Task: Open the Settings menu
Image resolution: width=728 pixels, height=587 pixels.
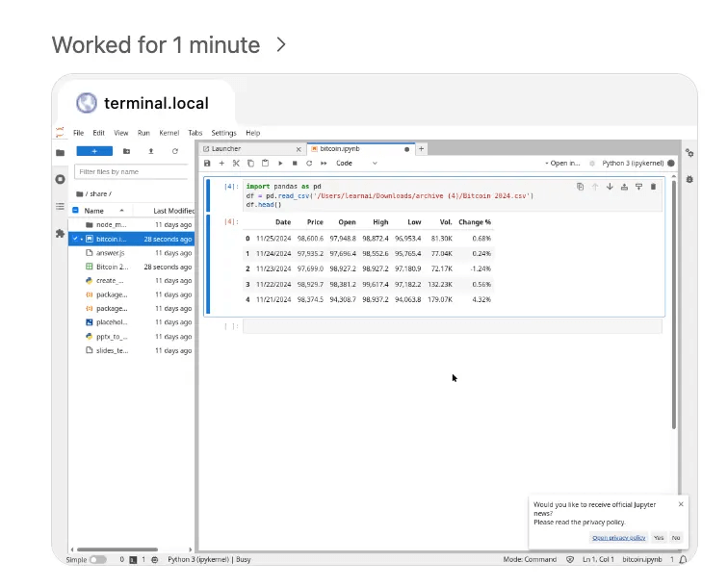Action: tap(223, 133)
